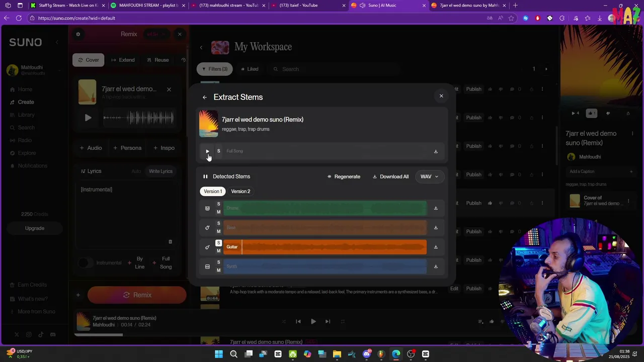644x362 pixels.
Task: Click the Regenerate button
Action: (x=344, y=177)
